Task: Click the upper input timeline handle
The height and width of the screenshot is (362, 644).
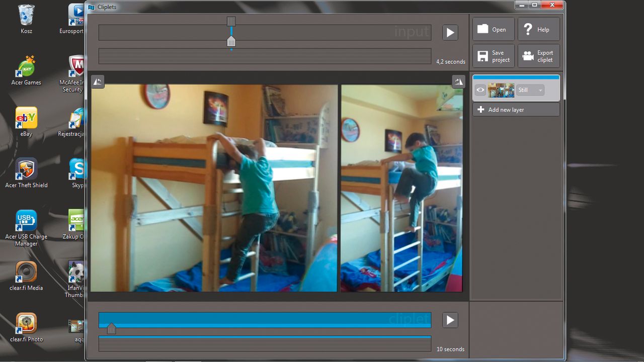Action: coord(231,21)
